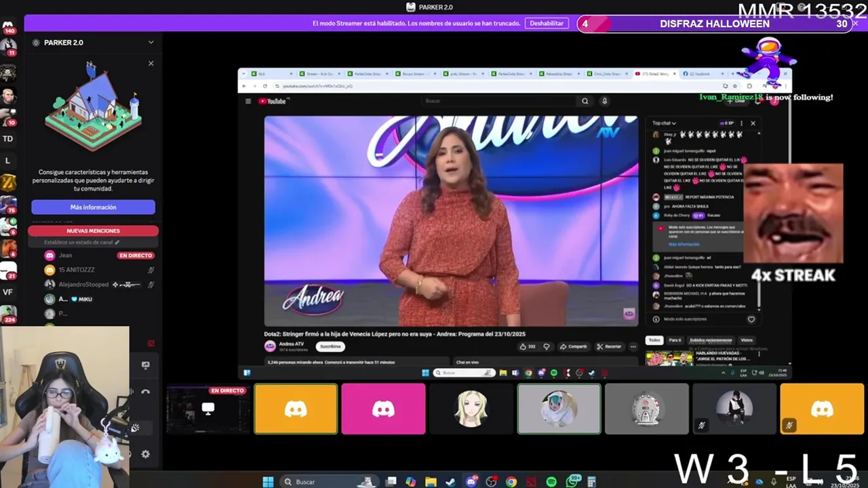Select the robot avatar participant tile

click(646, 409)
